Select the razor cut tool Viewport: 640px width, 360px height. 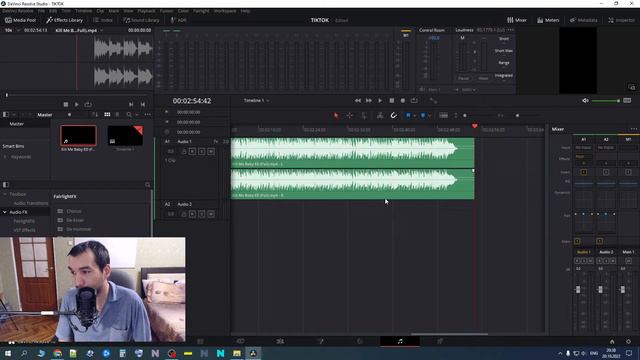[380, 116]
